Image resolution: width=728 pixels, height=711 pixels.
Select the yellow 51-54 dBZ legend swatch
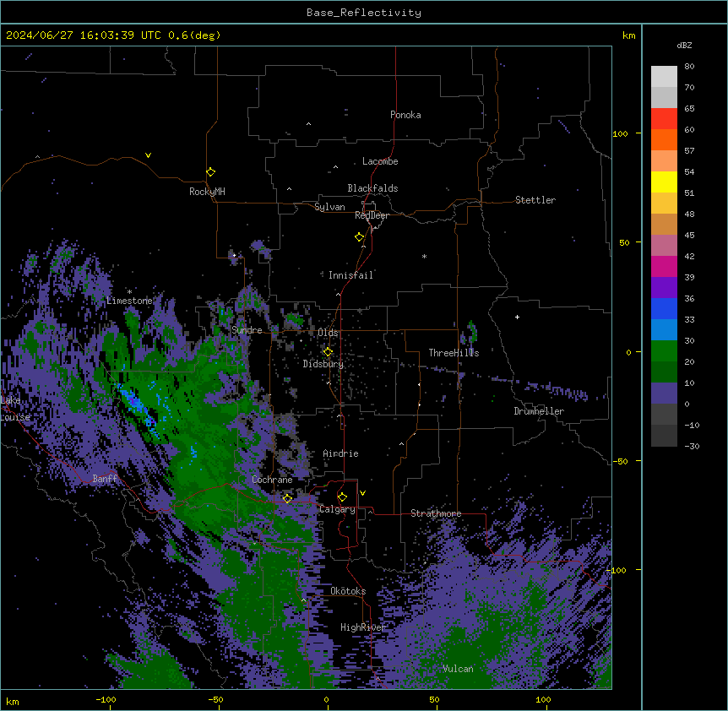pos(664,182)
